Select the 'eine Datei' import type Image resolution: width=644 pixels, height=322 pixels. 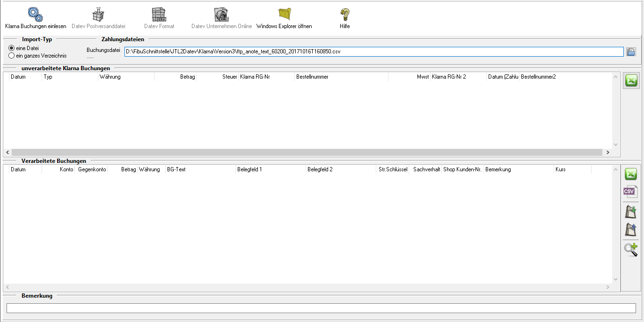pyautogui.click(x=12, y=48)
